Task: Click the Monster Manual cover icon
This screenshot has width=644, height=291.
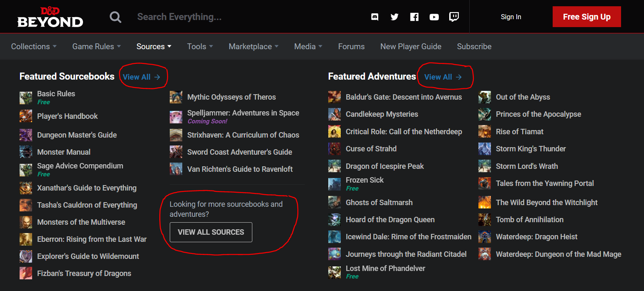Action: [26, 152]
